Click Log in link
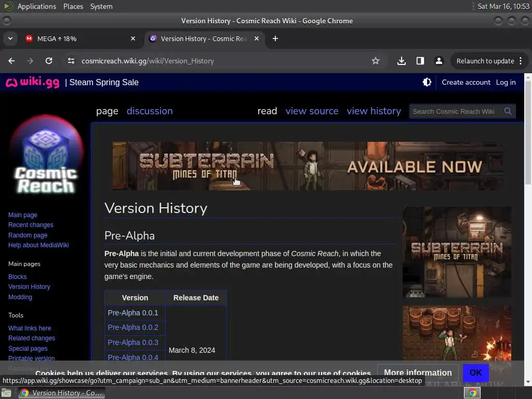The height and width of the screenshot is (399, 532). coord(506,82)
